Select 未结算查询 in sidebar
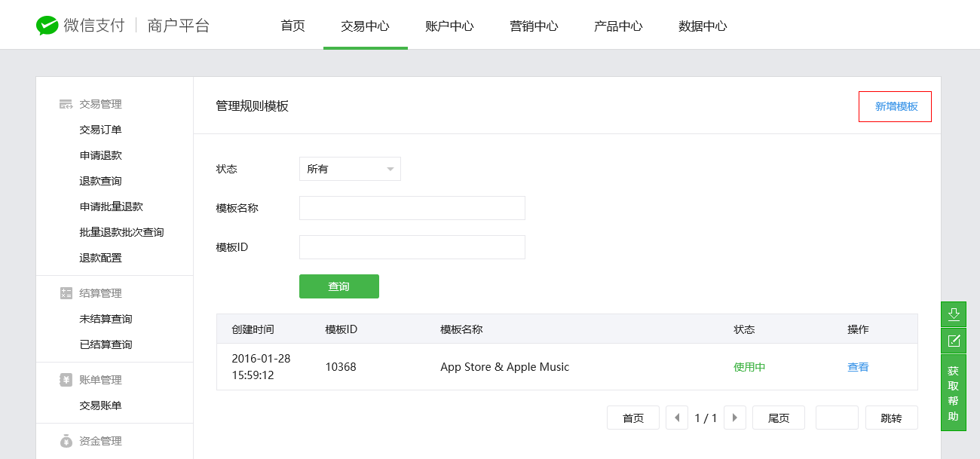980x459 pixels. point(106,319)
